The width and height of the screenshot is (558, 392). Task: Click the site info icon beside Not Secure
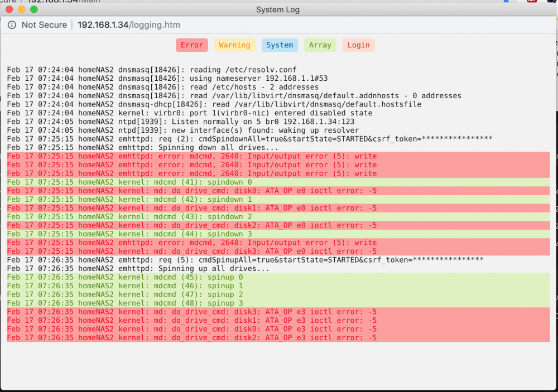coord(12,25)
